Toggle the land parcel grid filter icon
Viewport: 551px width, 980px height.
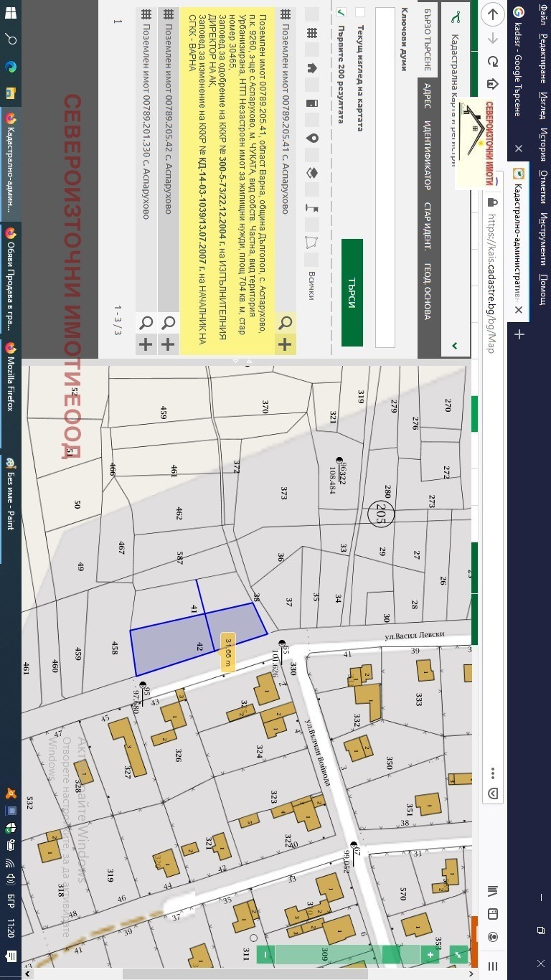pos(311,33)
